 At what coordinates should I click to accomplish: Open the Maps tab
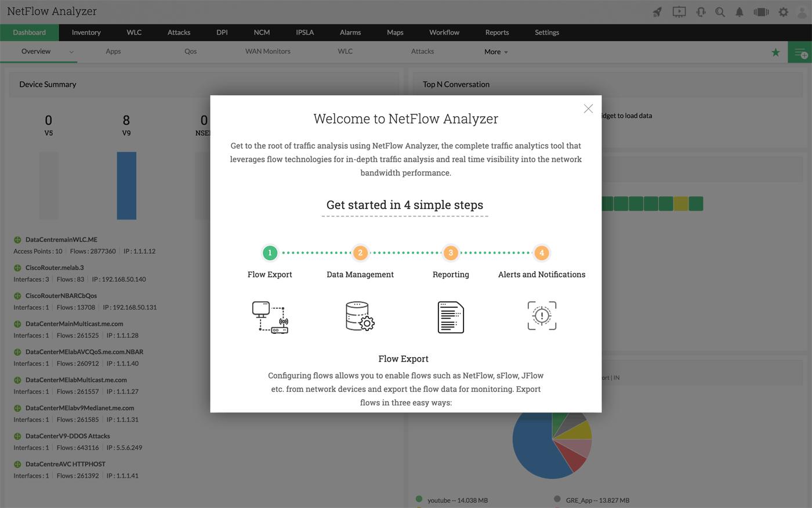(x=395, y=33)
